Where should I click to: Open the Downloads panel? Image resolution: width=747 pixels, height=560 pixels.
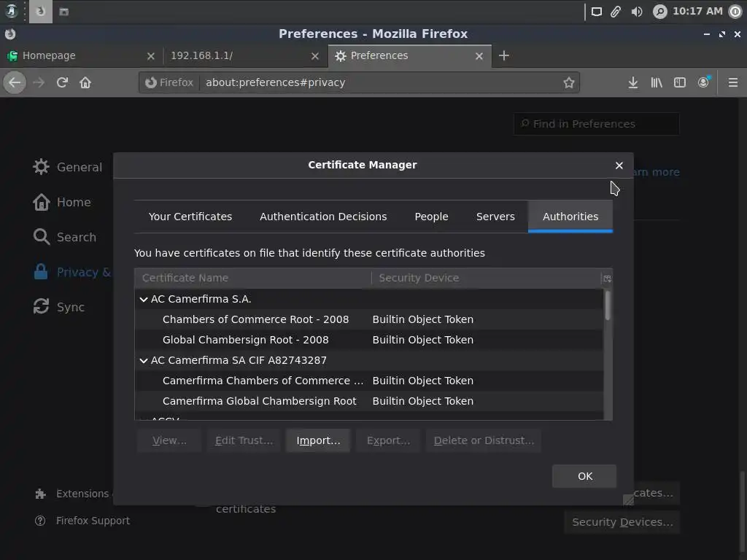click(632, 83)
